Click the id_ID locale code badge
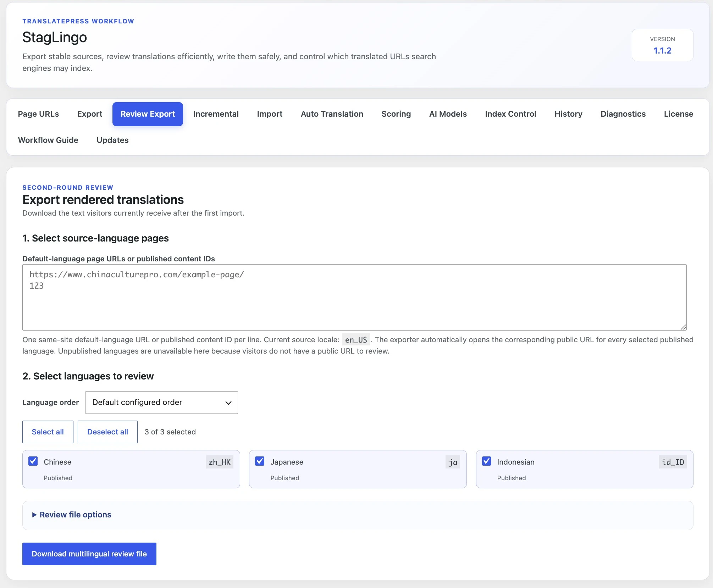This screenshot has height=588, width=713. [x=673, y=462]
